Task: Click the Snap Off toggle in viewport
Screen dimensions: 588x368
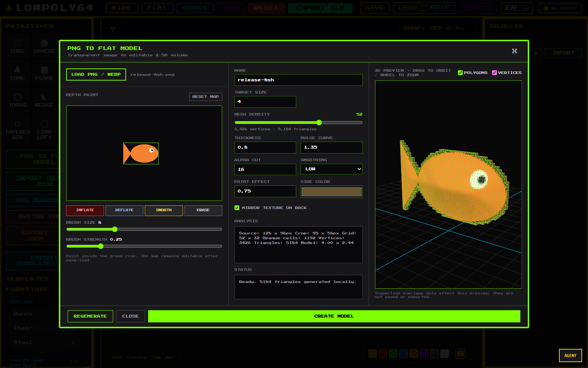Action: click(x=434, y=28)
